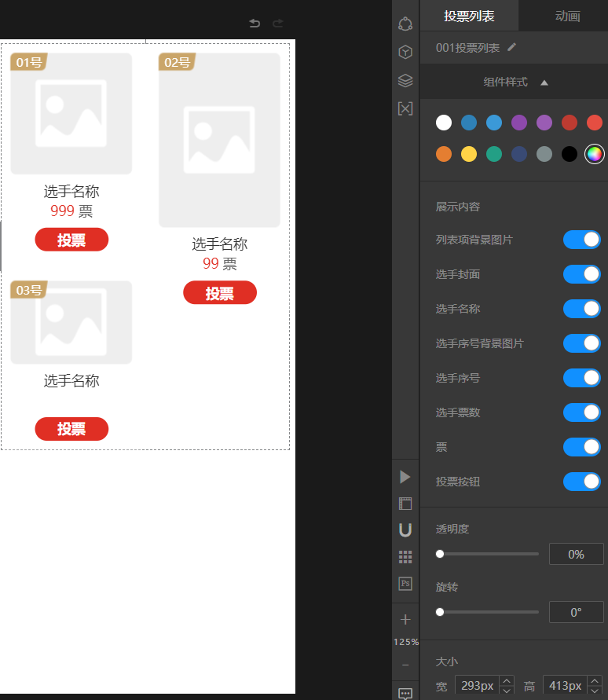The image size is (608, 700).
Task: Select the dark purple color swatch
Action: coord(519,123)
